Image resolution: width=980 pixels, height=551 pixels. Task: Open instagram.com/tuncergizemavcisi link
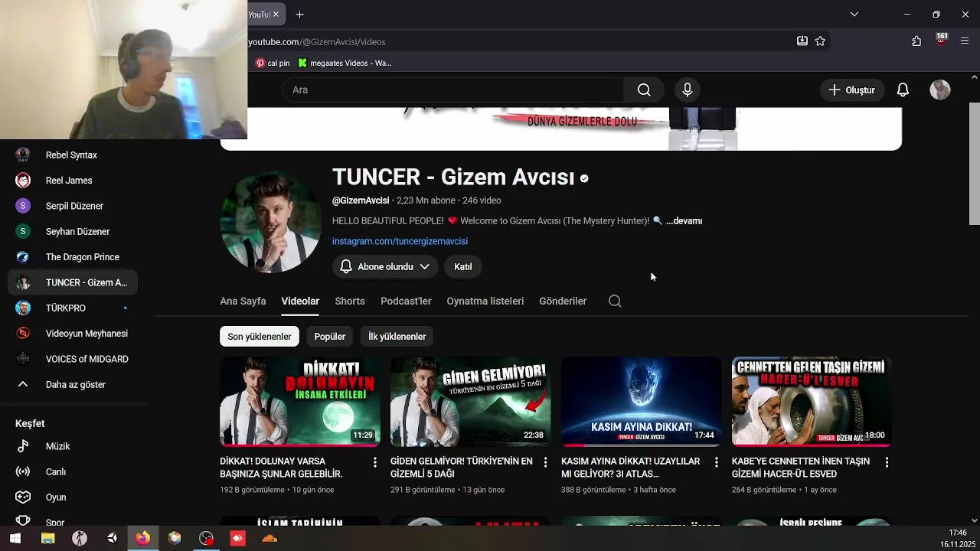pyautogui.click(x=400, y=241)
